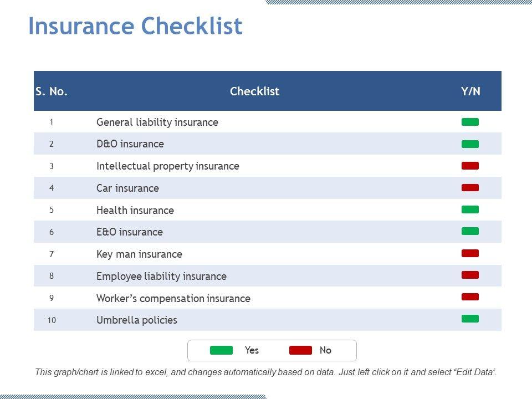
Task: Click the red No swatch in legend
Action: pos(300,350)
